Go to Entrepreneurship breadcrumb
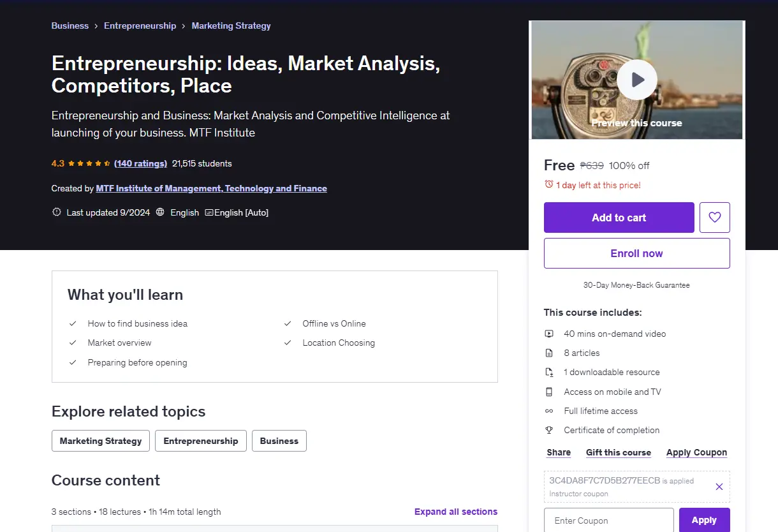The image size is (778, 532). [140, 26]
